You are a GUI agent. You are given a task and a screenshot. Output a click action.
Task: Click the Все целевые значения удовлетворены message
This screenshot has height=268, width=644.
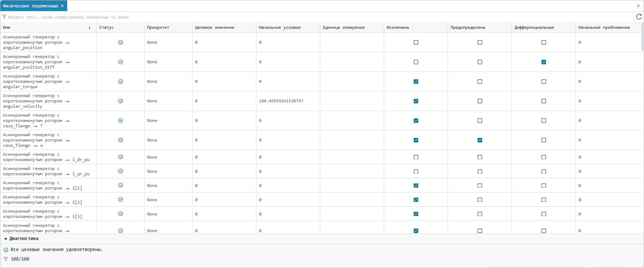(x=56, y=250)
